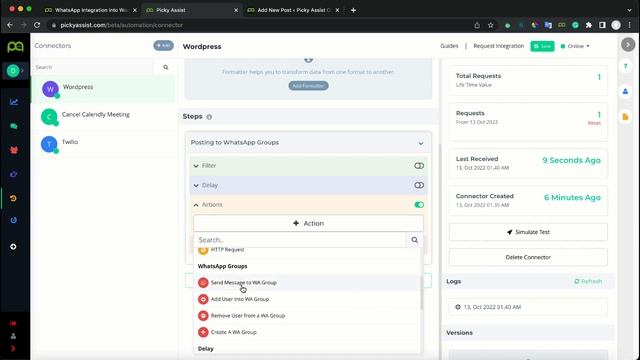Click the action search magnifier icon

point(415,240)
